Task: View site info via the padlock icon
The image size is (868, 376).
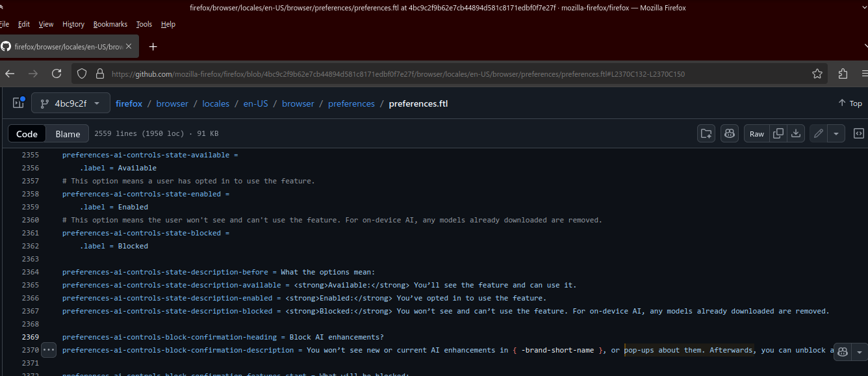Action: click(x=100, y=74)
